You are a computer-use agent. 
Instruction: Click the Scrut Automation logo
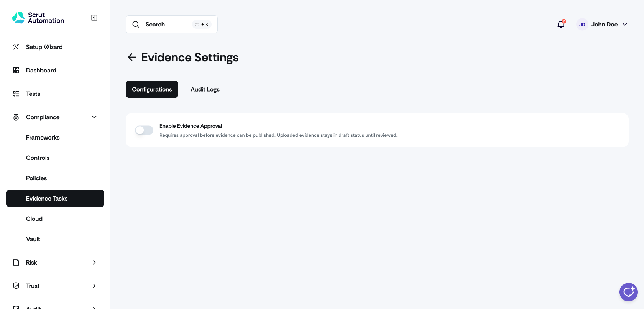click(38, 18)
